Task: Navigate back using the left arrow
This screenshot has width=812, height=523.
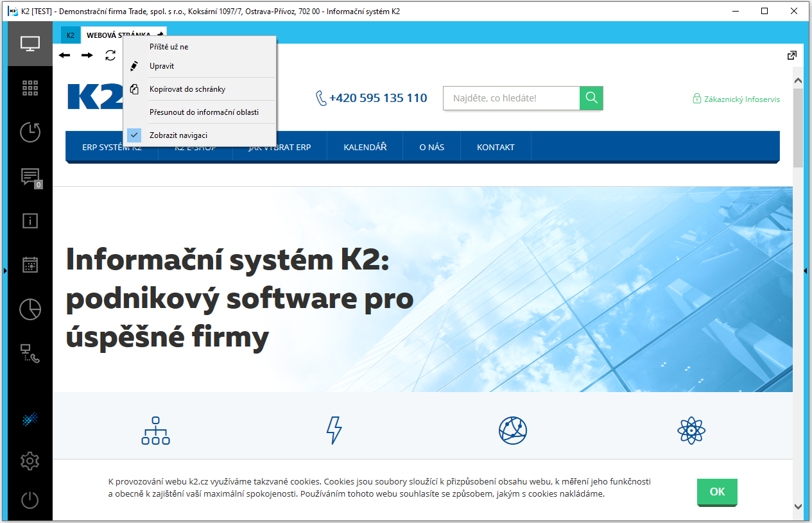Action: point(64,55)
